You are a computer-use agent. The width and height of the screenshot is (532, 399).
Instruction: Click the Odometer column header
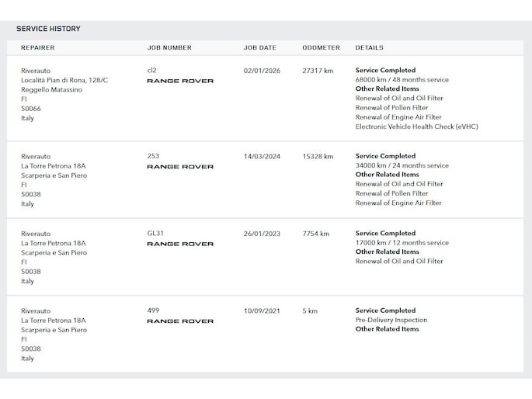point(321,48)
